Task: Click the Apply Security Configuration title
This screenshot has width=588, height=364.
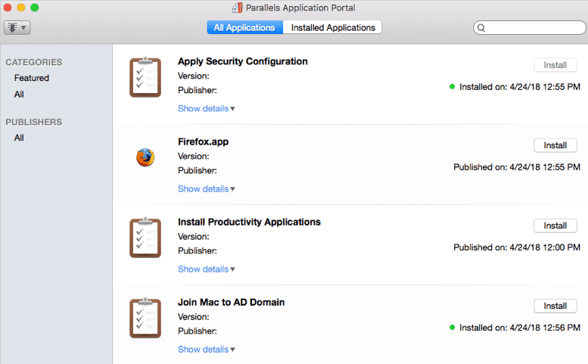Action: point(243,61)
